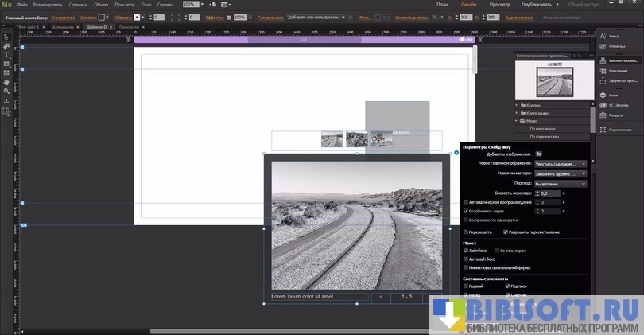Enable Автоматическое воспроизведение checkbox
644x335 pixels.
pyautogui.click(x=466, y=202)
